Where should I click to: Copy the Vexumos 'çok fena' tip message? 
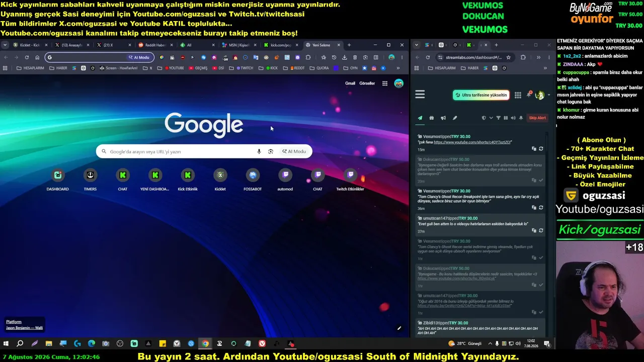[534, 149]
